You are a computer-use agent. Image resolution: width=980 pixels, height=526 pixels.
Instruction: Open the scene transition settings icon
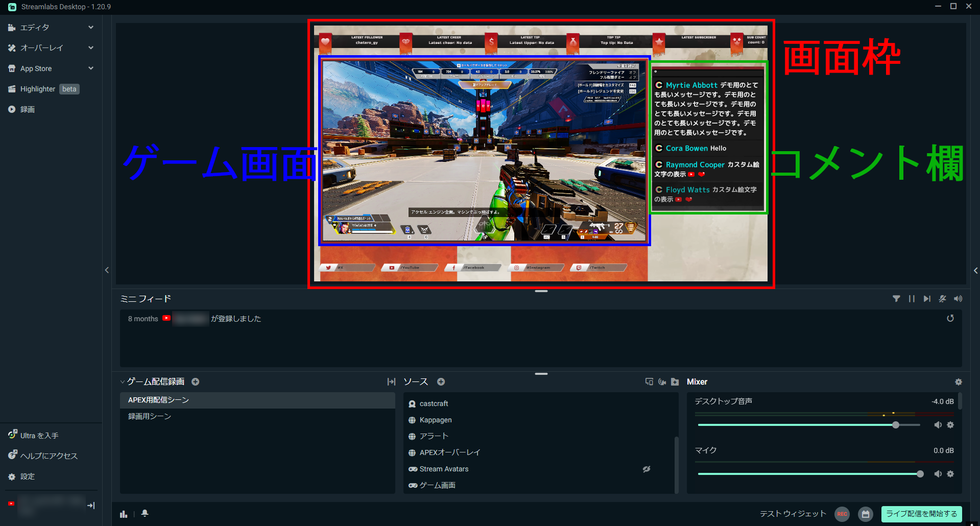(392, 381)
